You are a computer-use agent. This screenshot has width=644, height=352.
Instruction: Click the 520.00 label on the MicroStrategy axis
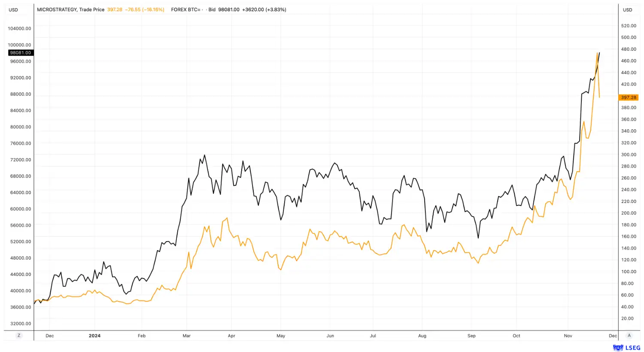click(629, 26)
